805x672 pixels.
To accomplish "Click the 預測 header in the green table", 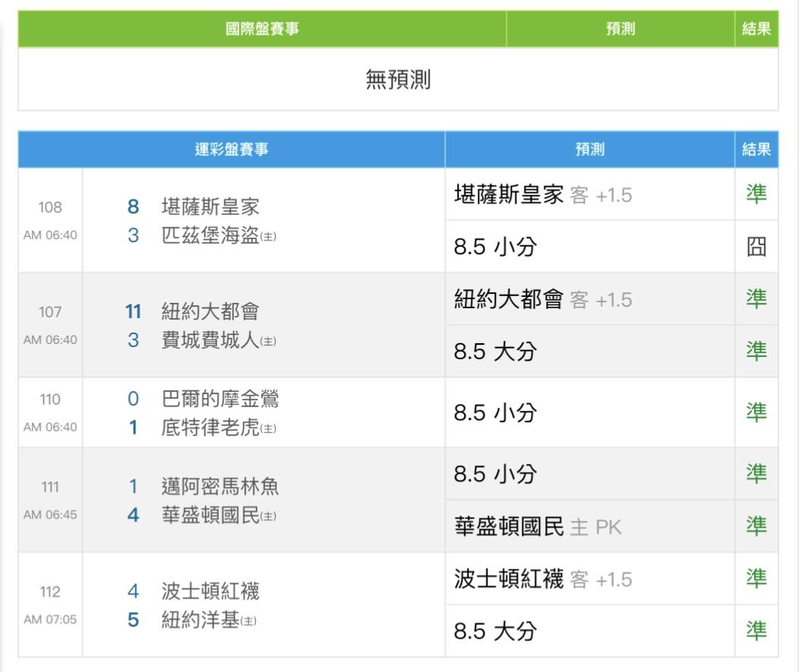I will 620,29.
